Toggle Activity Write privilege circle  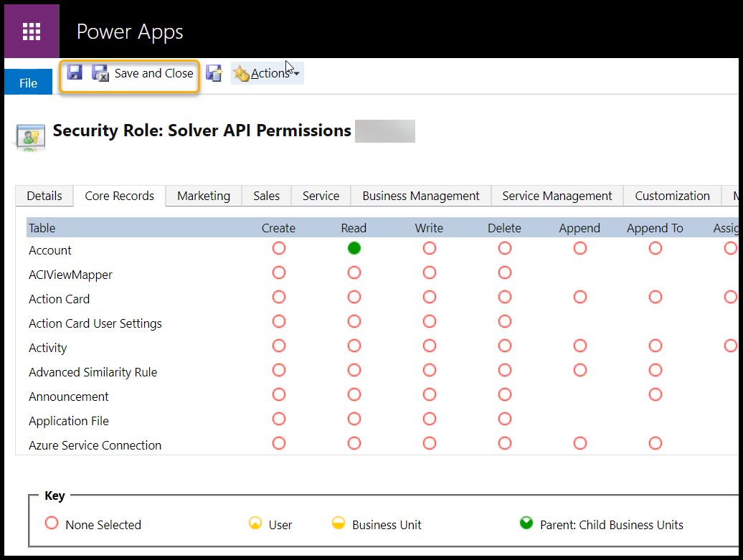[429, 346]
